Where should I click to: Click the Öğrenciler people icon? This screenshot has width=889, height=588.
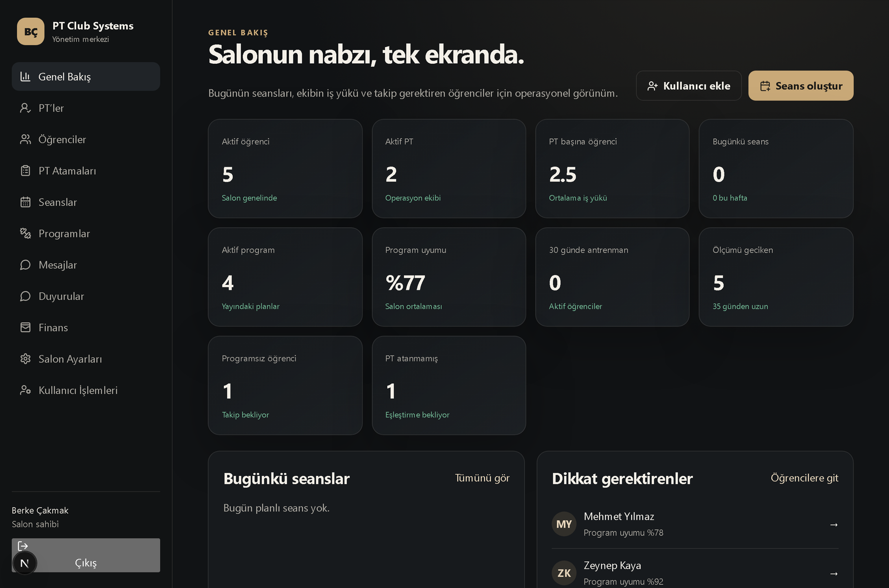[x=25, y=139]
